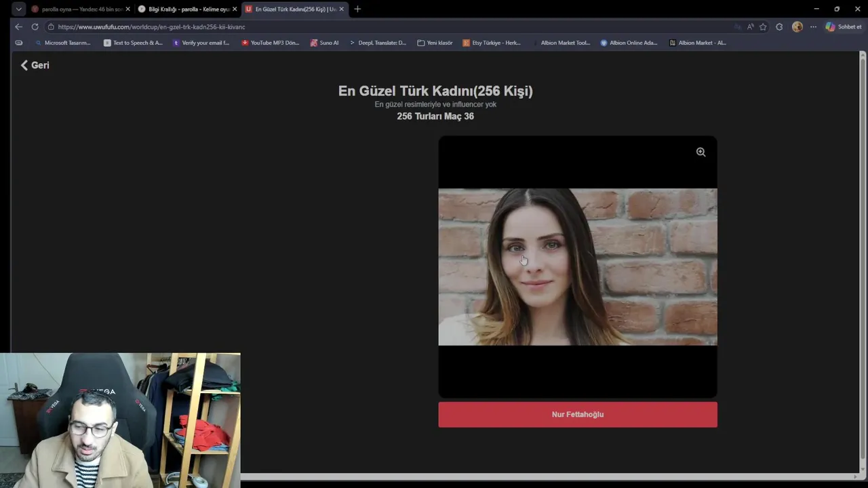Open the Yeni klasör bookmarks folder

pyautogui.click(x=435, y=43)
